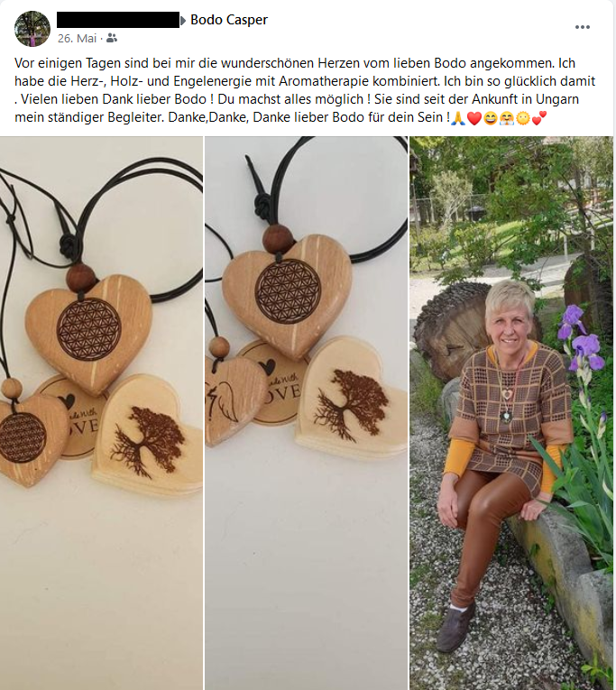Click the post text about Herzen

[305, 90]
